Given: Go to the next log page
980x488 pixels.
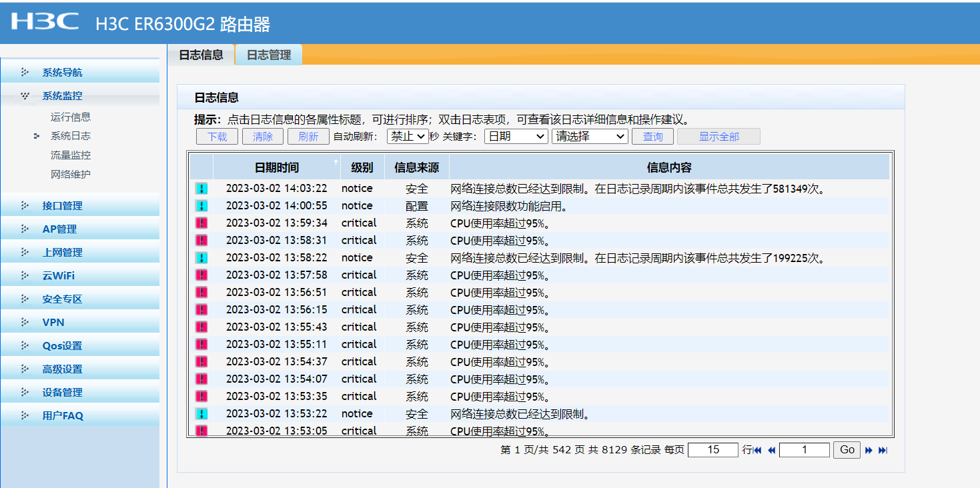Looking at the screenshot, I should (869, 450).
